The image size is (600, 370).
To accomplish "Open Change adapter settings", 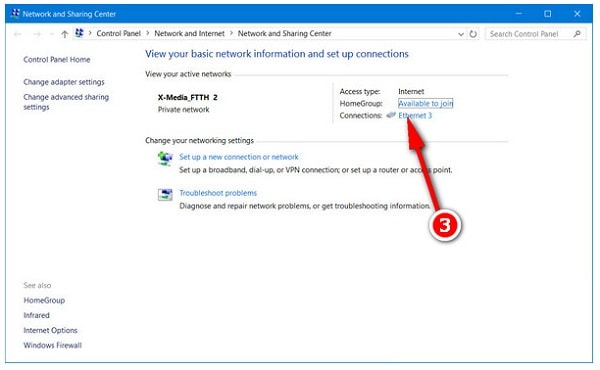I will [x=64, y=82].
